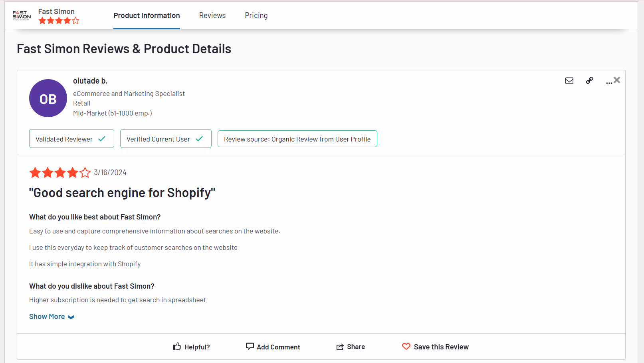644x363 pixels.
Task: Click the heart Save this Review icon
Action: 406,347
